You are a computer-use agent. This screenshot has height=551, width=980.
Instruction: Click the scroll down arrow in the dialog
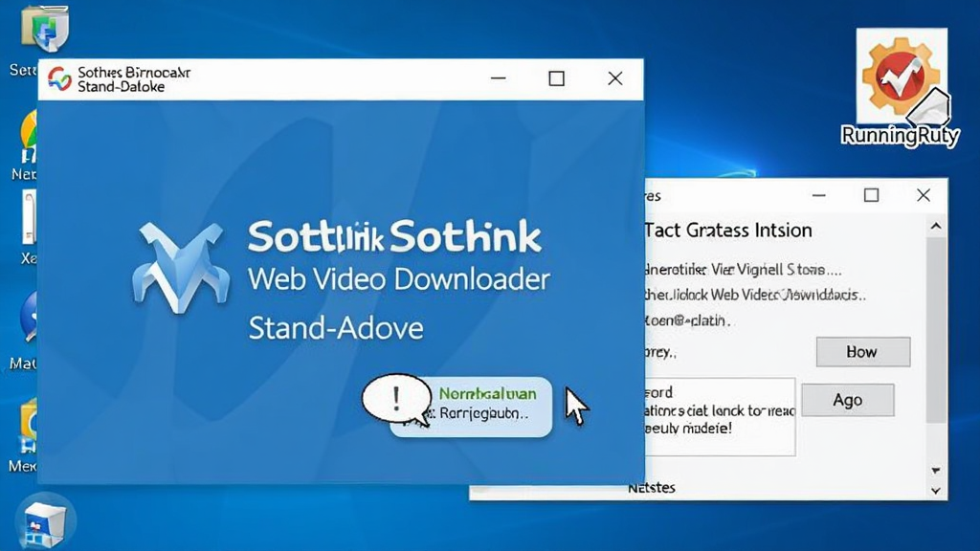pyautogui.click(x=936, y=471)
